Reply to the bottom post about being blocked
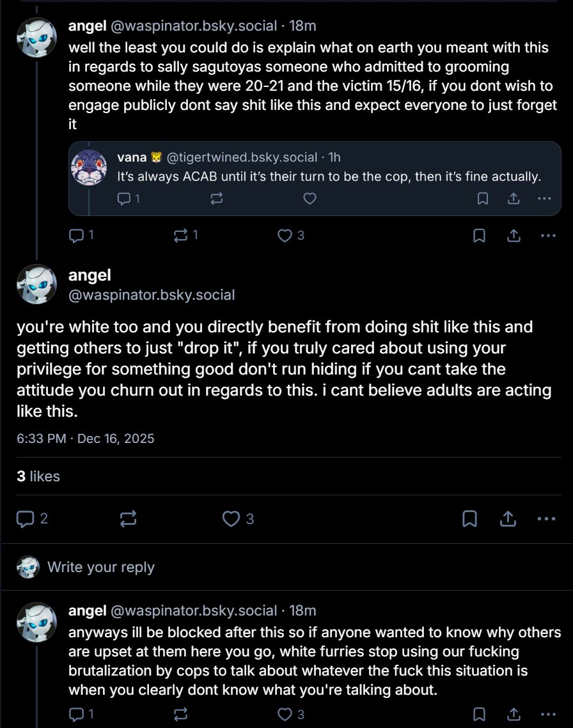573x728 pixels. click(x=76, y=714)
